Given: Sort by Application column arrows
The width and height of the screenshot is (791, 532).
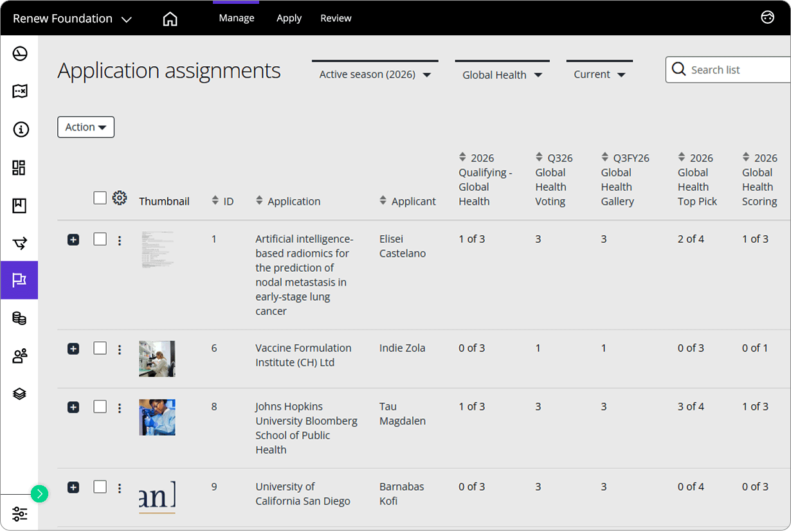Looking at the screenshot, I should pos(259,200).
